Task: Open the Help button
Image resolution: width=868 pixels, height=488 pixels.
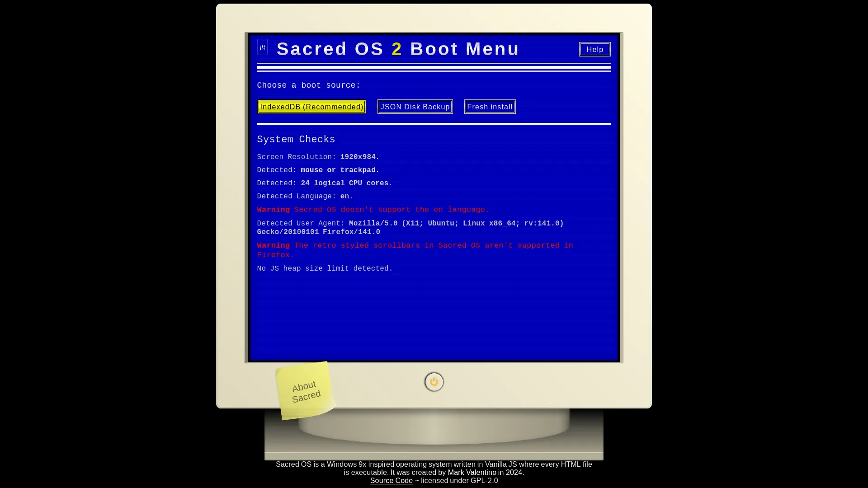Action: tap(594, 49)
